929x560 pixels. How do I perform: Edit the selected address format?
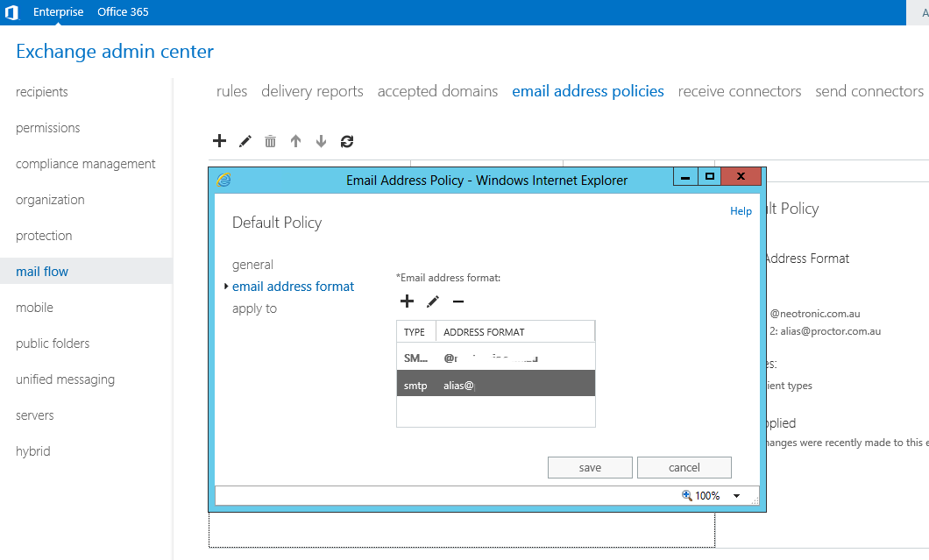(432, 301)
